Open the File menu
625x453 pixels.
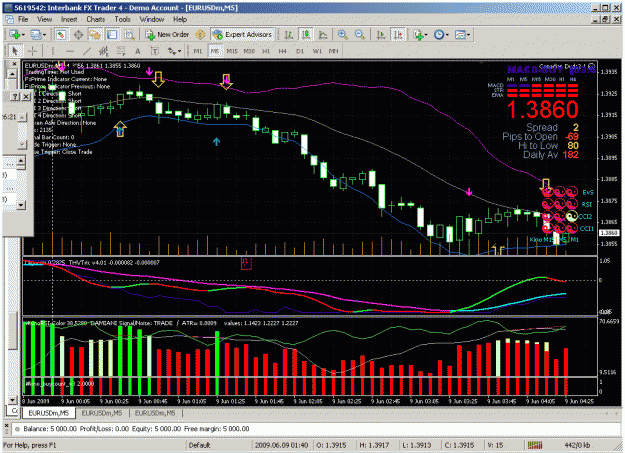(x=23, y=19)
